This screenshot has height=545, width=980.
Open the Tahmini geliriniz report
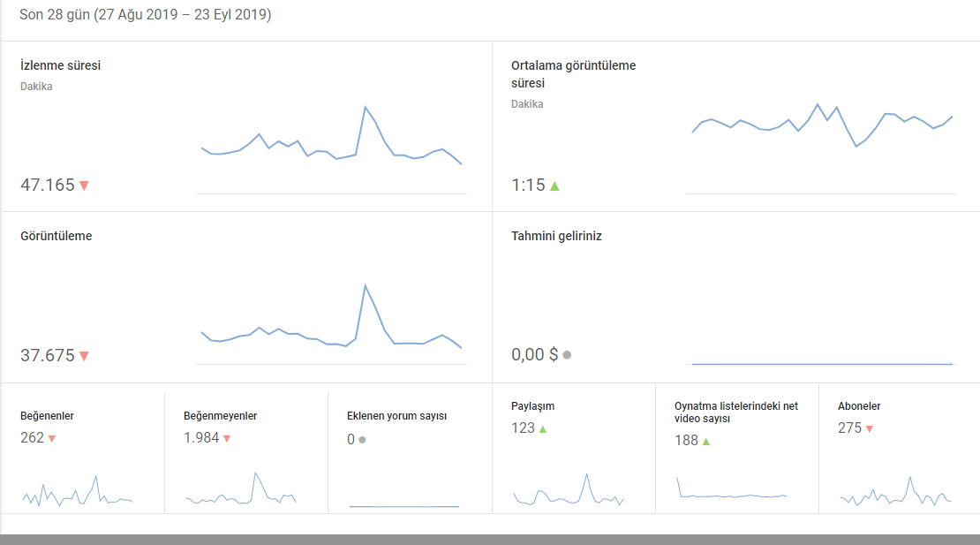click(556, 236)
